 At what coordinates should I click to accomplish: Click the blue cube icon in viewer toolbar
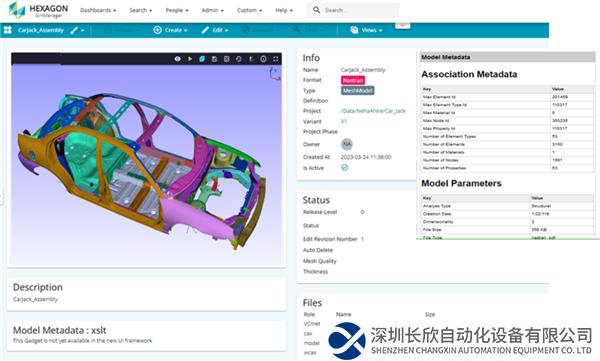[202, 59]
